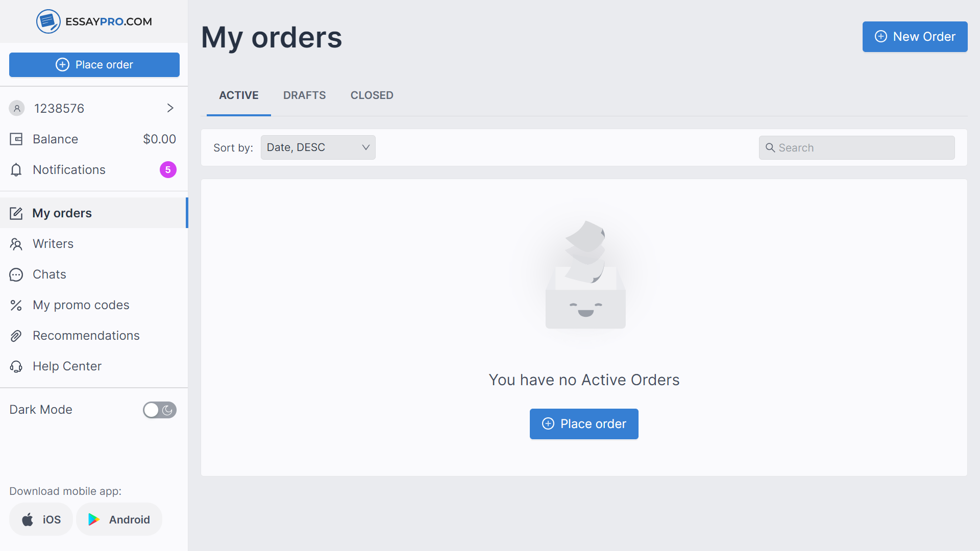
Task: Click the sidebar Place order button
Action: point(94,65)
